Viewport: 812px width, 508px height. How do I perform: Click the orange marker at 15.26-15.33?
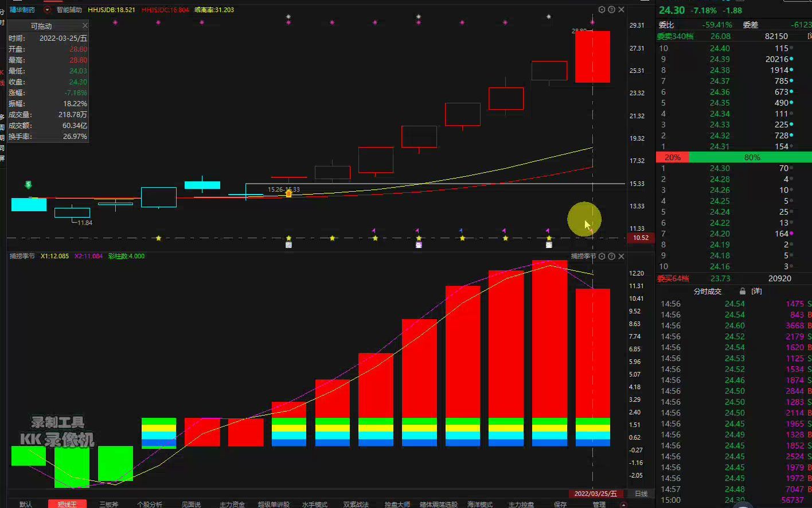pyautogui.click(x=288, y=193)
